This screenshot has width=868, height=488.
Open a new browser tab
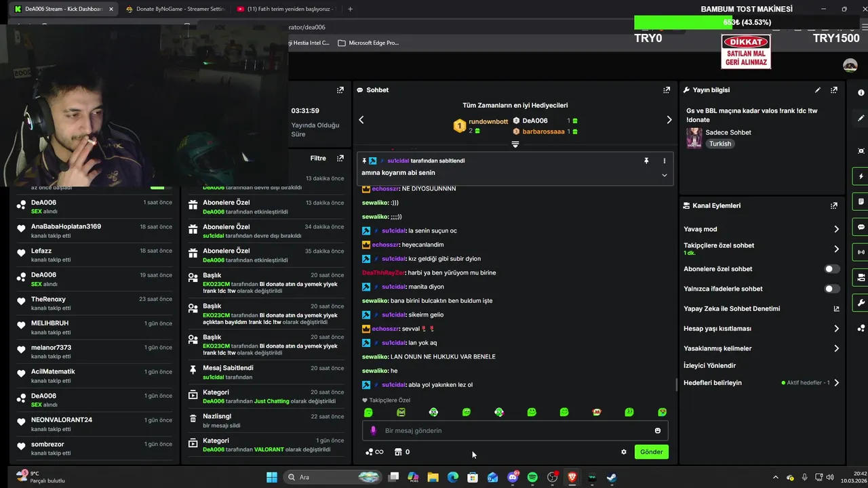point(350,9)
